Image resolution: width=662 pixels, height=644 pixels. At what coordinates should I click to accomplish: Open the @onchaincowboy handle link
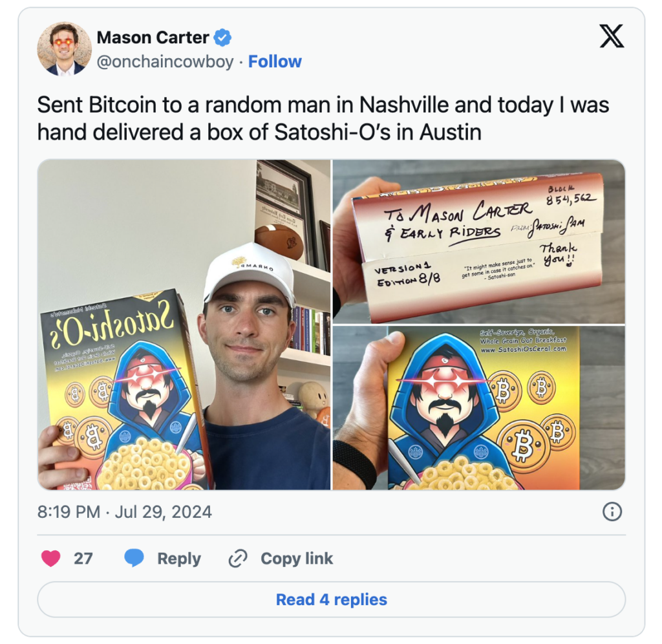[x=165, y=61]
